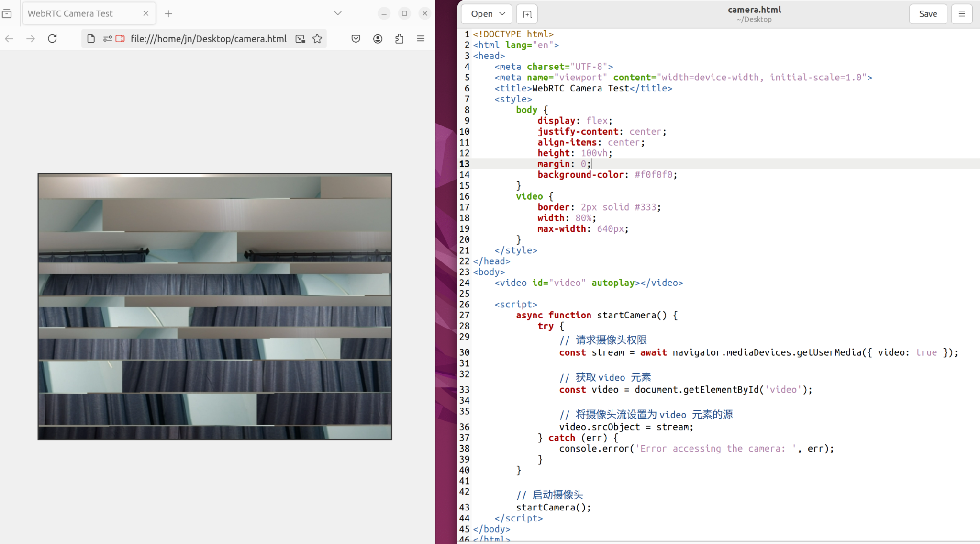Click camera.html title in editor header
The width and height of the screenshot is (980, 544).
(754, 10)
